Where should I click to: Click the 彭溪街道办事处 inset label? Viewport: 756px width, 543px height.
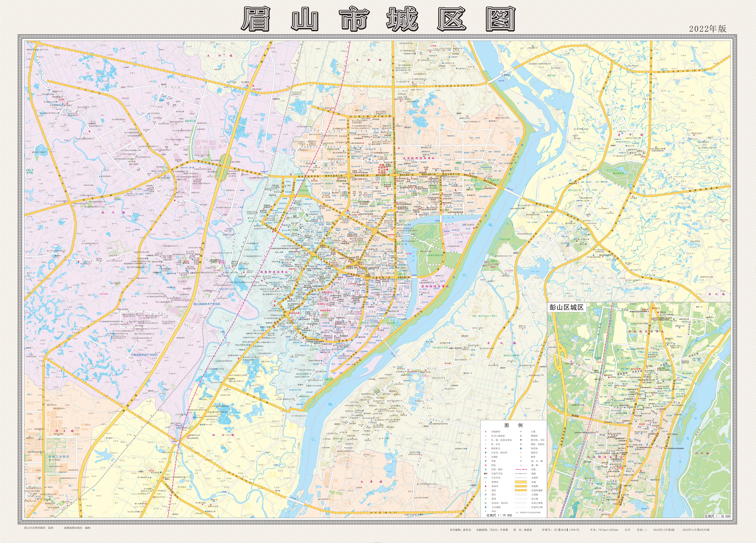point(646,332)
